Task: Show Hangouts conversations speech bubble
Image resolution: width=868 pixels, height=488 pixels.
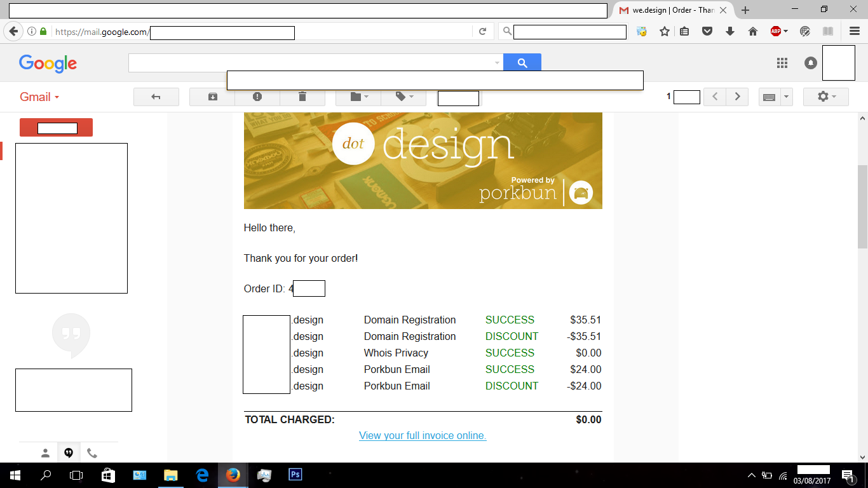Action: (69, 453)
